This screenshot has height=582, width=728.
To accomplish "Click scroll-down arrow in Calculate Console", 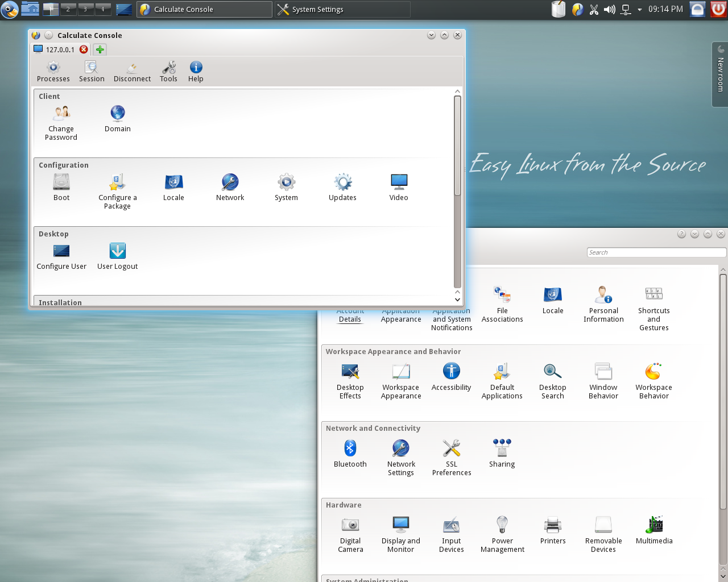I will pyautogui.click(x=457, y=300).
